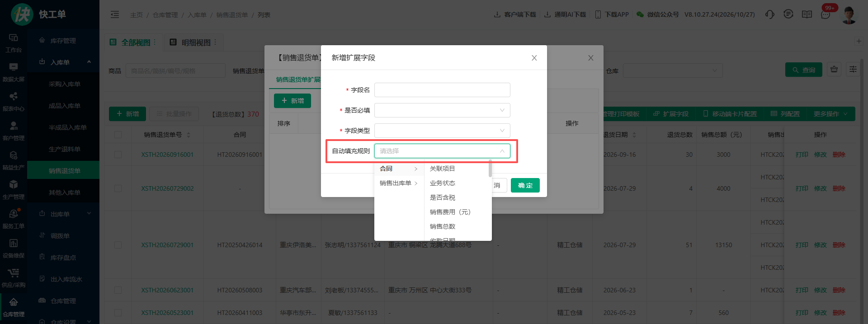Click the green 新增 button in list toolbar
Screen dimensions: 868x324
tap(127, 114)
